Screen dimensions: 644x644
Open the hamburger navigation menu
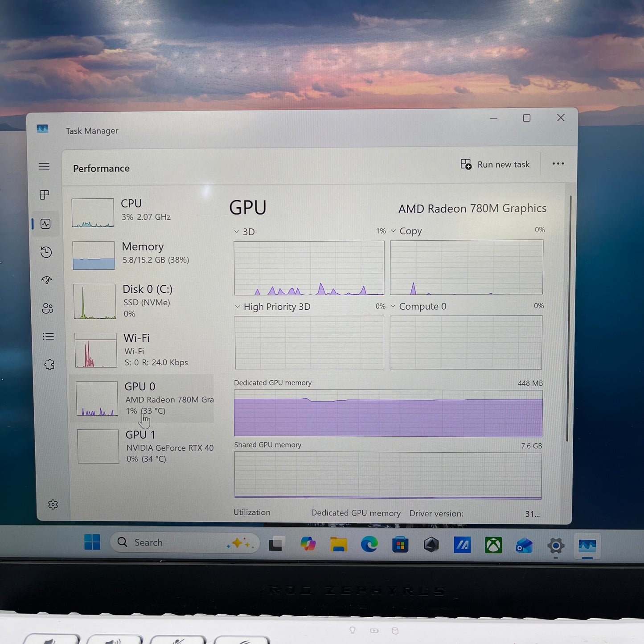[x=44, y=167]
